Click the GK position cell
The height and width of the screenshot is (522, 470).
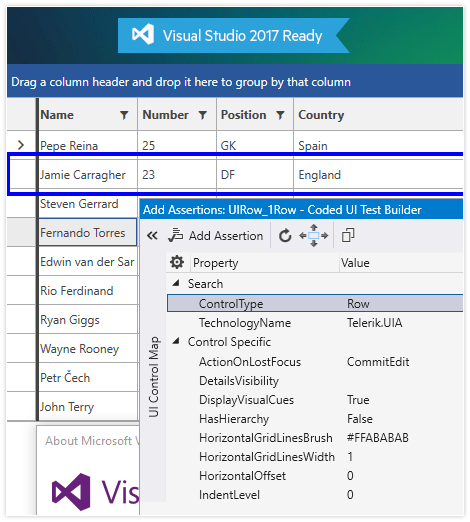tap(255, 146)
